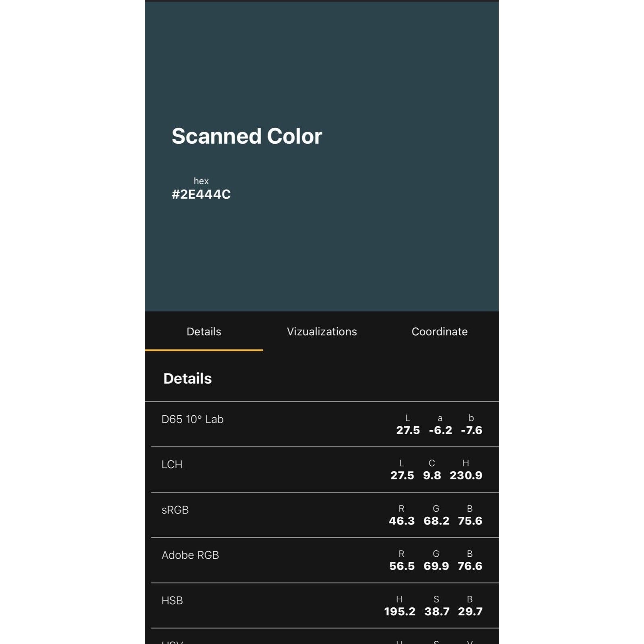This screenshot has height=644, width=644.
Task: Click the Adobe RGB row label
Action: 190,555
